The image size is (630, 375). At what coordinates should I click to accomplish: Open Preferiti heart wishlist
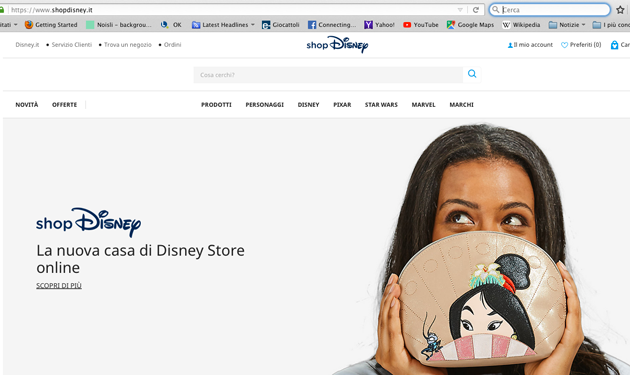581,45
